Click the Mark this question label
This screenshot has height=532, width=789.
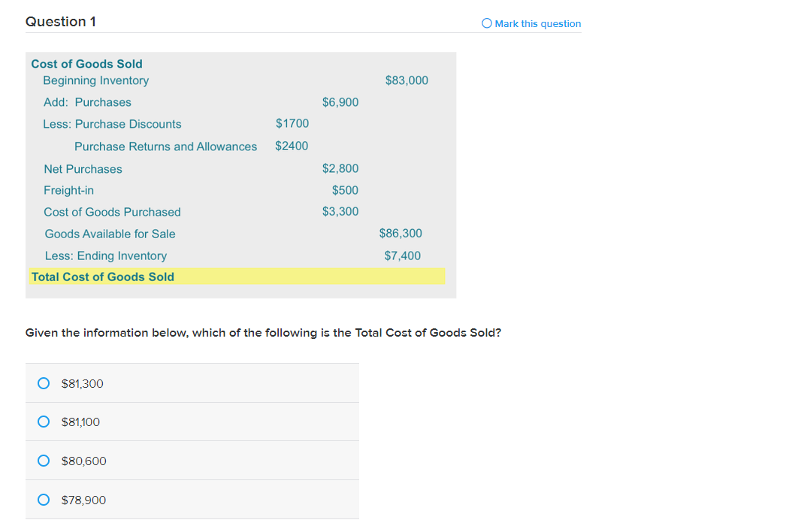click(x=537, y=23)
